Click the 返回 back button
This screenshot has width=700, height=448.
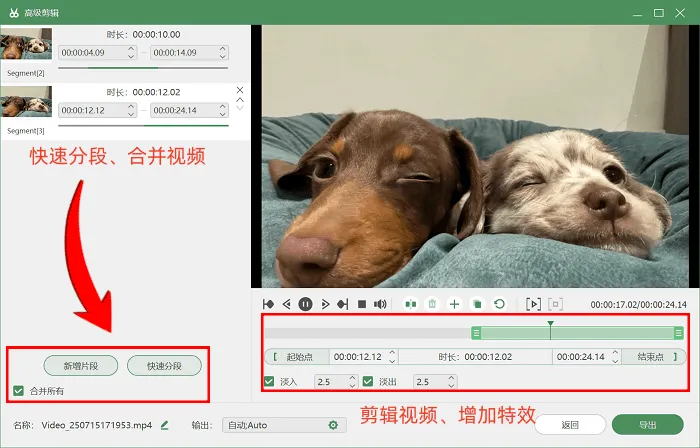(570, 425)
